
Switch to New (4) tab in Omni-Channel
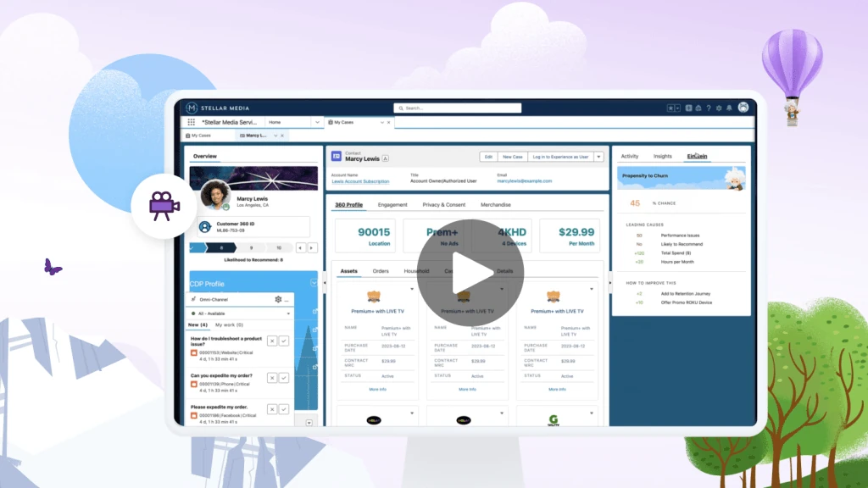click(198, 324)
